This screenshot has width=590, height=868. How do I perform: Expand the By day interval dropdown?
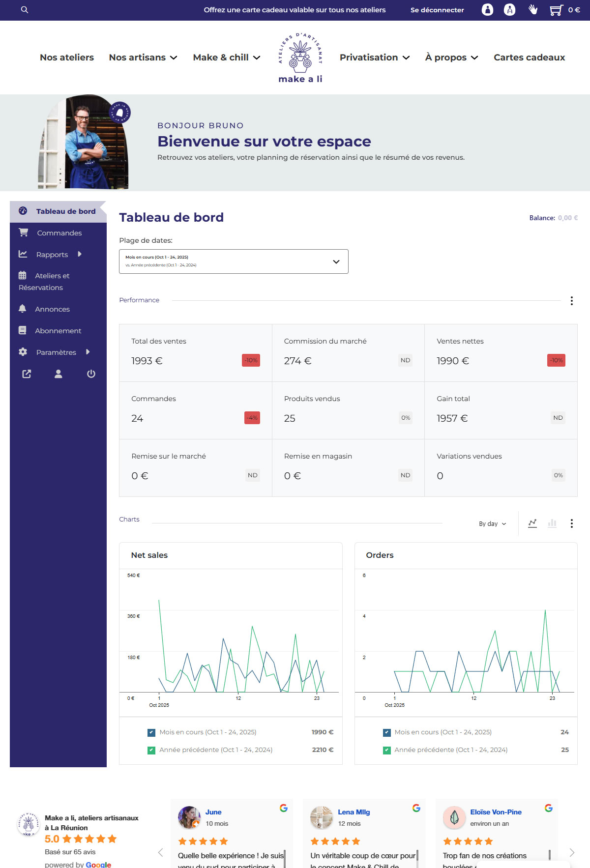pos(492,524)
